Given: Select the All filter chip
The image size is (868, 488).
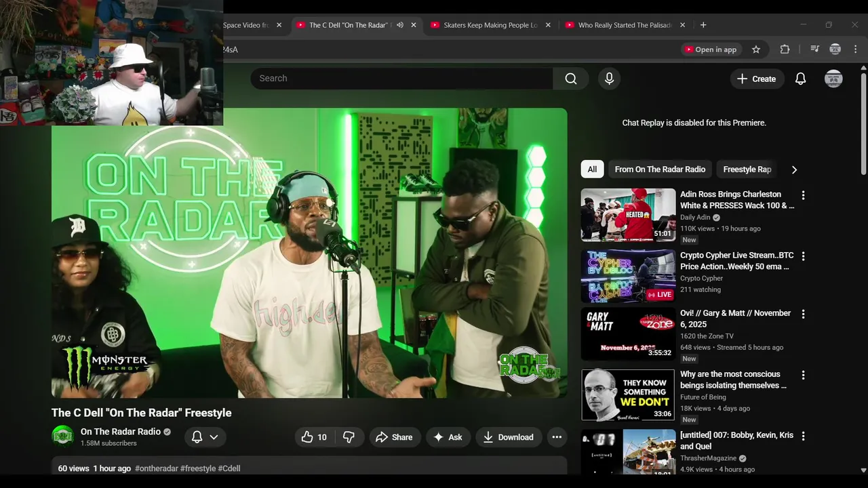Looking at the screenshot, I should click(592, 169).
